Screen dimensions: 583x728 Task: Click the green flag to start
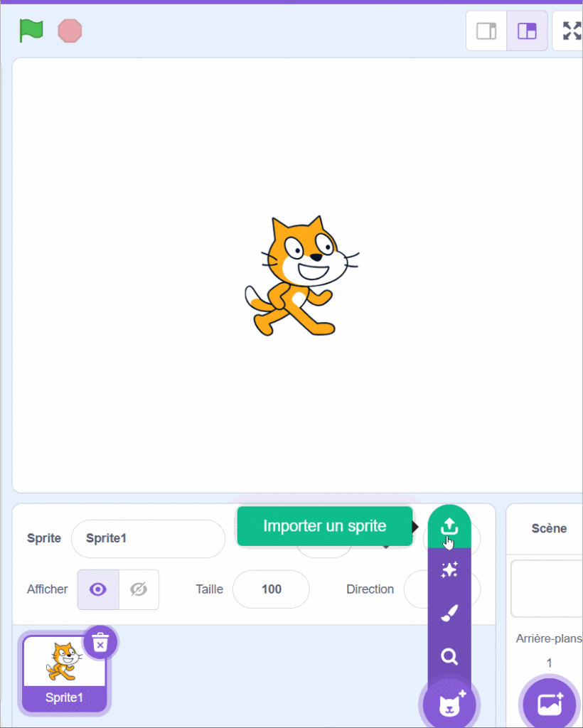pyautogui.click(x=31, y=31)
